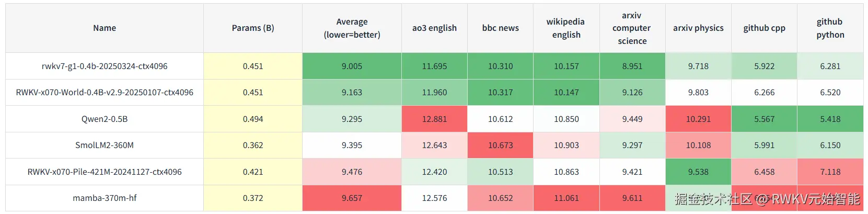868x214 pixels.
Task: Click the red 9.657 average cell
Action: [352, 198]
